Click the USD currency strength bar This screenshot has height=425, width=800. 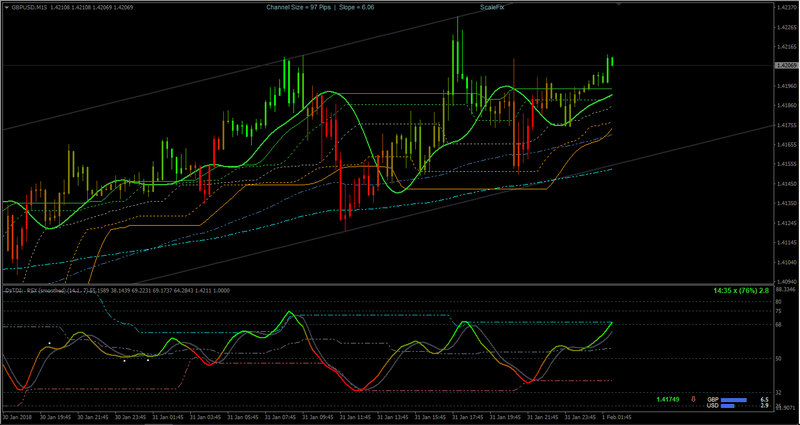coord(727,406)
